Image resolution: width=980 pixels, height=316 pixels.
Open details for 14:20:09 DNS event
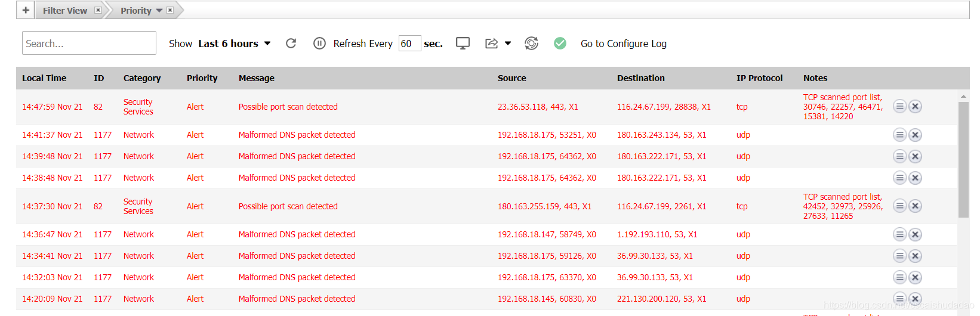click(899, 299)
